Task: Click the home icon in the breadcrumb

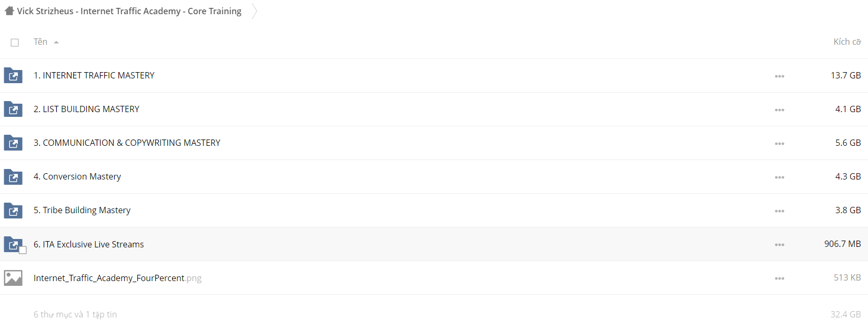Action: pos(9,11)
